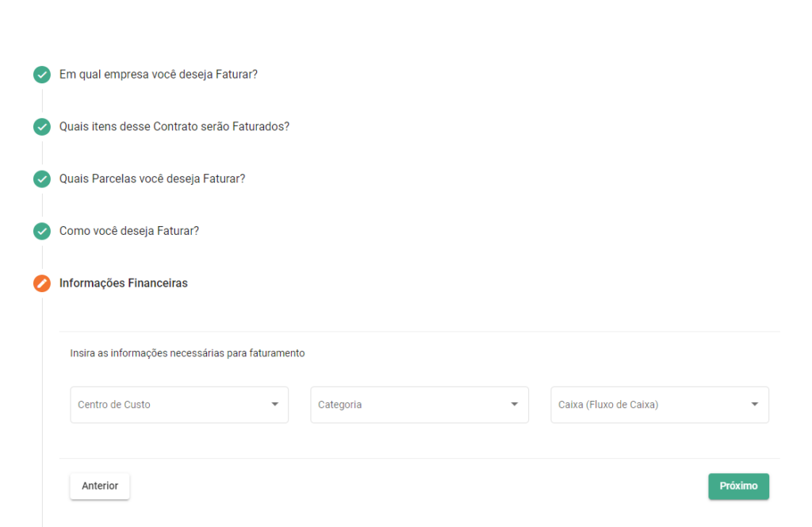Viewport: 812px width, 527px height.
Task: Click the checkmark icon for 'Quais Parcelas' step
Action: click(42, 179)
